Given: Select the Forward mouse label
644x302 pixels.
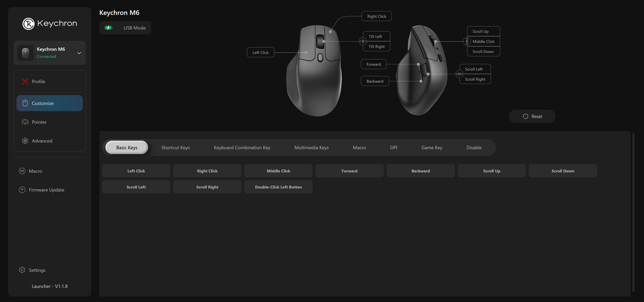Looking at the screenshot, I should [x=374, y=64].
